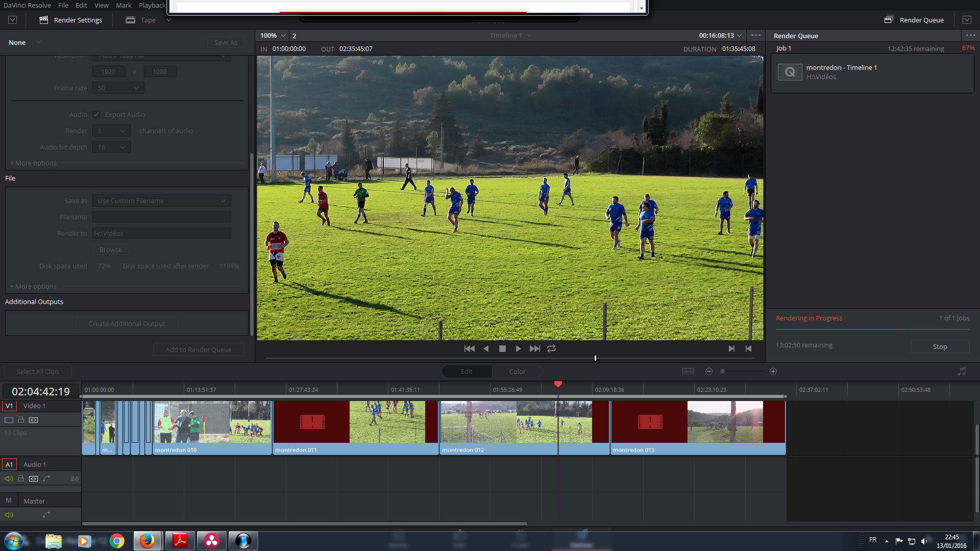Toggle loop playback
This screenshot has height=551, width=980.
(x=551, y=348)
